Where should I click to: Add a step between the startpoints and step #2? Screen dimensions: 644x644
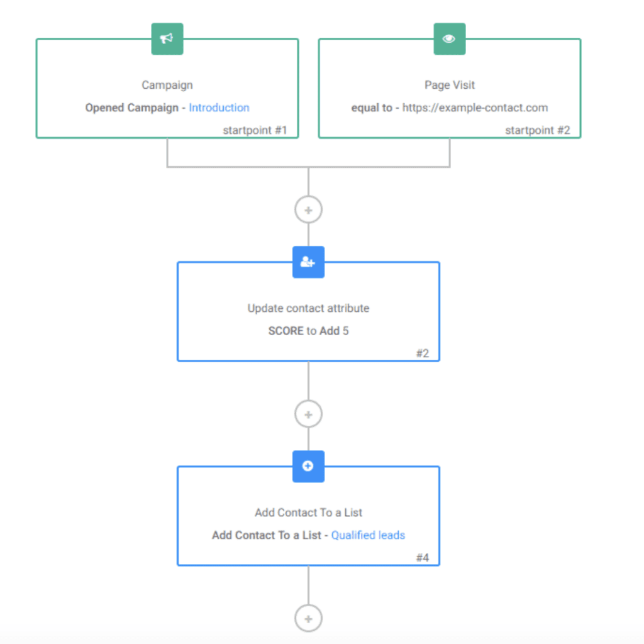308,209
